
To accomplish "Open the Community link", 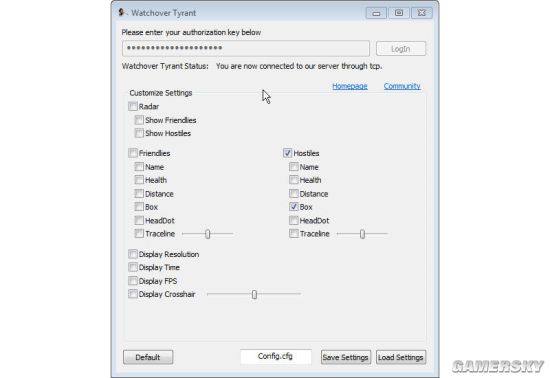I will pos(402,86).
